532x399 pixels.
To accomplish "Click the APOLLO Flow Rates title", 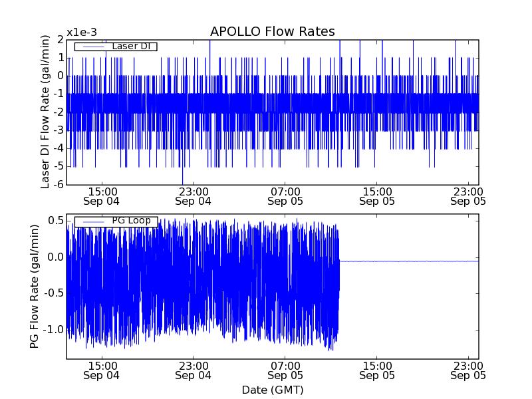I will coord(273,31).
